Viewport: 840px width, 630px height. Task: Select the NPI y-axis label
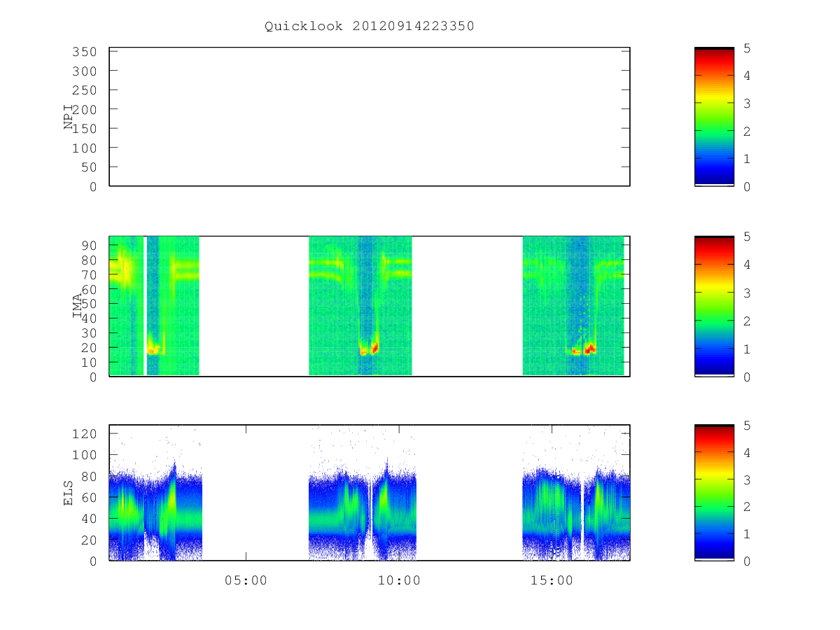69,117
